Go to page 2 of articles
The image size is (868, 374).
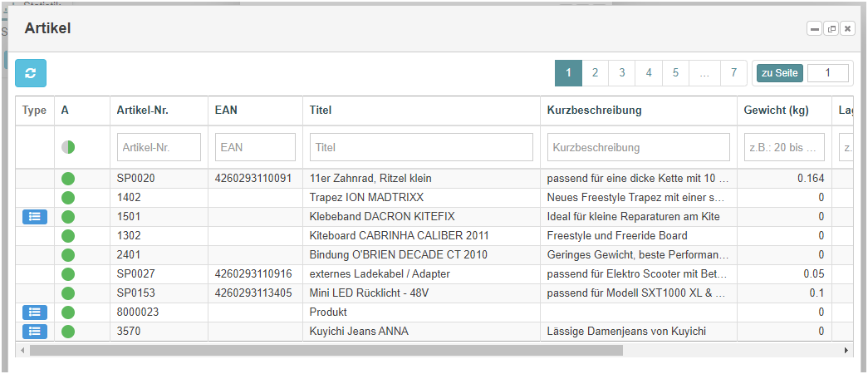point(595,72)
